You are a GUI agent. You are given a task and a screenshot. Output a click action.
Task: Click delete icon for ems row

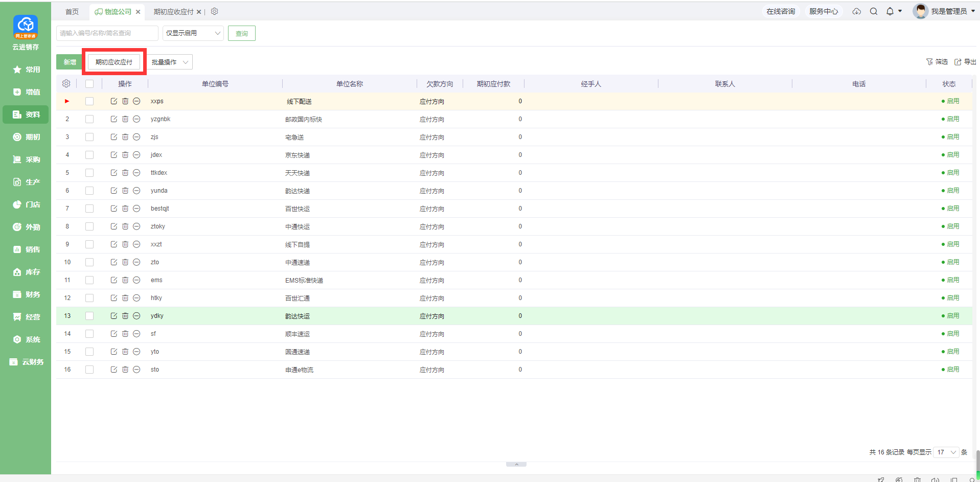click(125, 280)
